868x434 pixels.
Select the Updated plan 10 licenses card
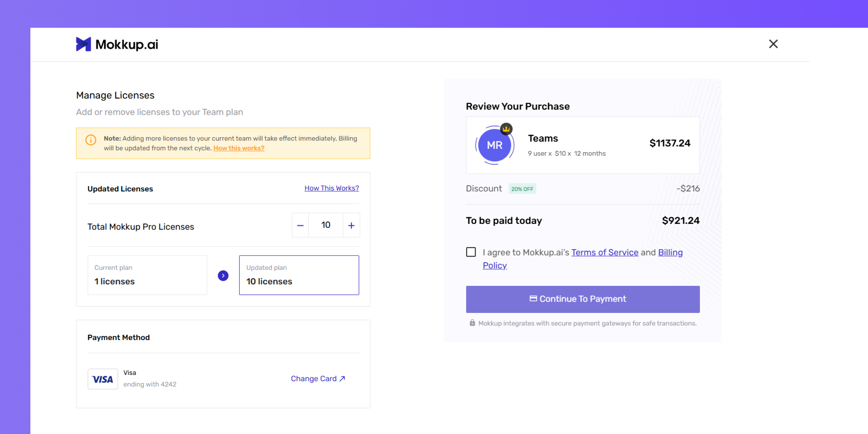click(299, 275)
